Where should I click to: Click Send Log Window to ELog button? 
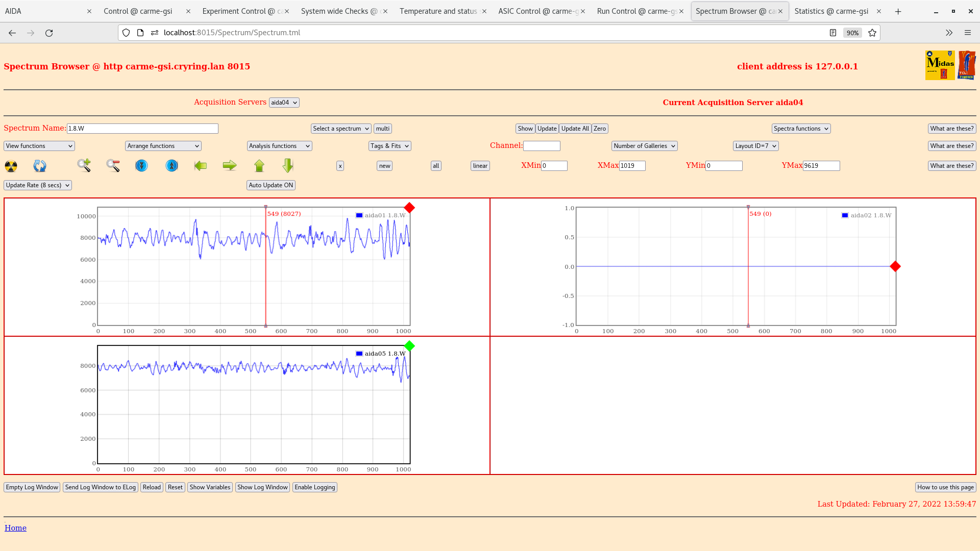pyautogui.click(x=101, y=487)
